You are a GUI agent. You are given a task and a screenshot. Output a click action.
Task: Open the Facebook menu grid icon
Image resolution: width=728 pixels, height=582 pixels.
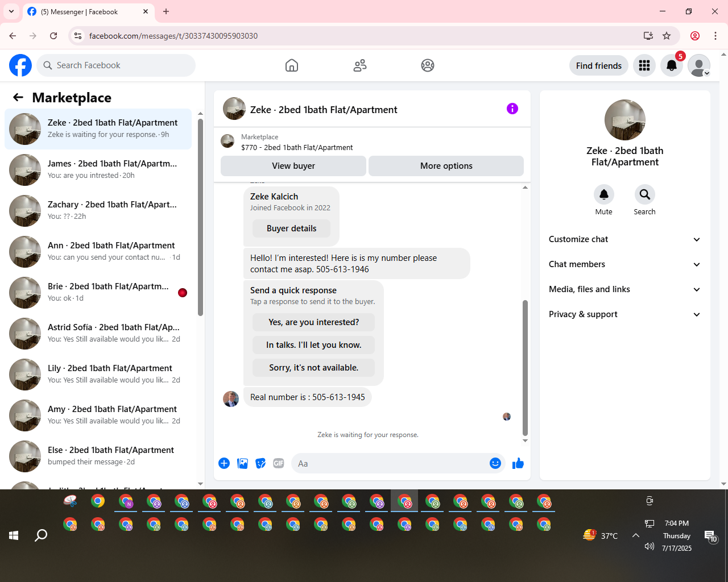pos(644,65)
